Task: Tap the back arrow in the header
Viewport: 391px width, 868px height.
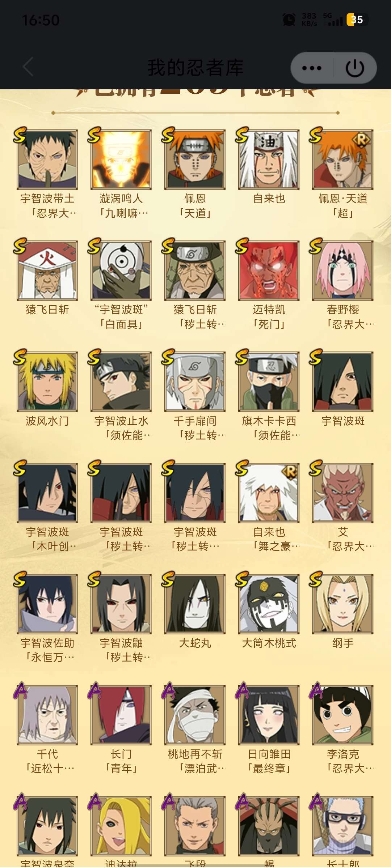Action: tap(28, 67)
